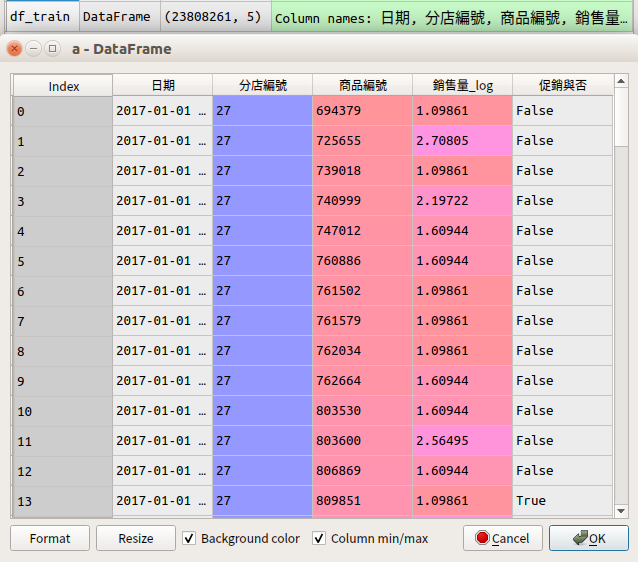
Task: Close the a - DataFrame window
Action: point(15,49)
